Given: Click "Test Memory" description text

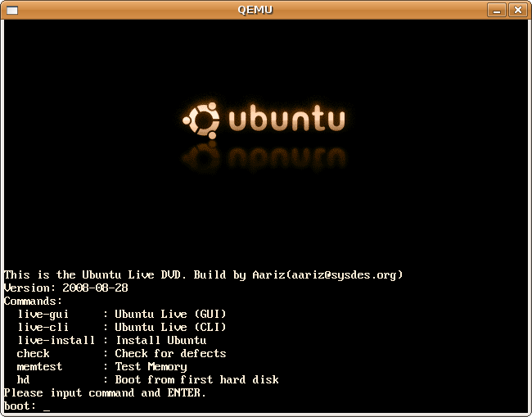Looking at the screenshot, I should [x=151, y=367].
